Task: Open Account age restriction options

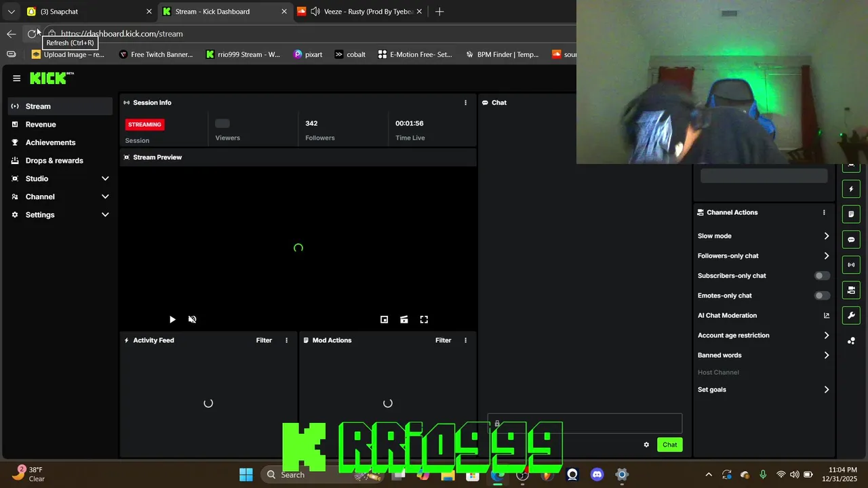Action: point(764,335)
